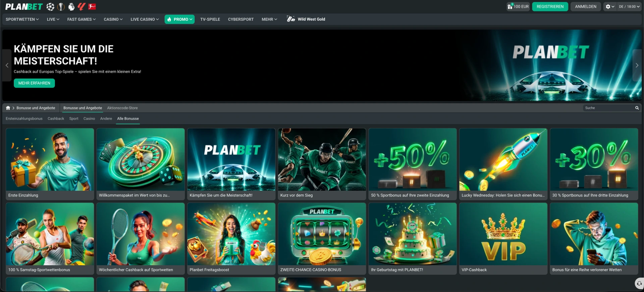Go to the previous banner slide
644x292 pixels.
click(7, 65)
